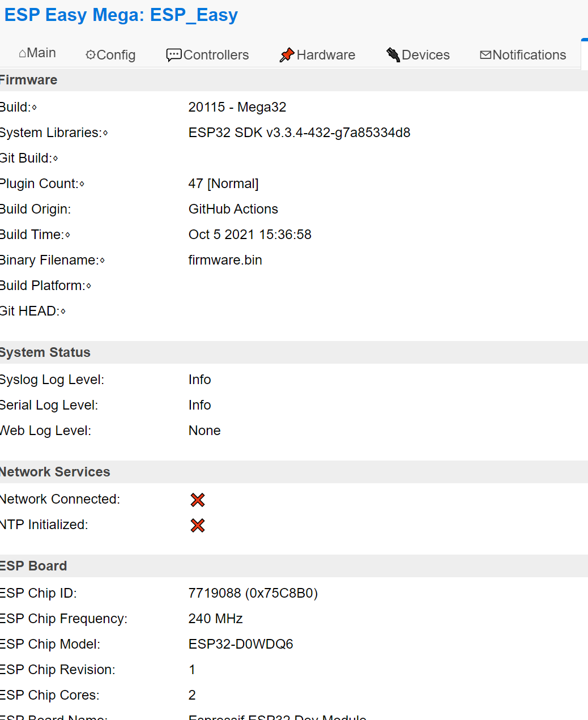Click the copy icon beside Plugin Count
588x720 pixels.
pyautogui.click(x=82, y=184)
